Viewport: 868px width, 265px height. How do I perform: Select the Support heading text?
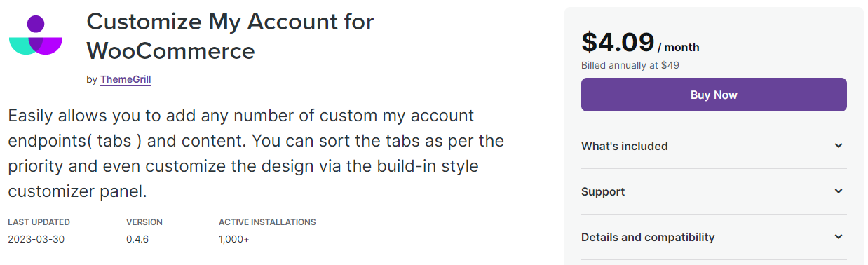pyautogui.click(x=603, y=191)
